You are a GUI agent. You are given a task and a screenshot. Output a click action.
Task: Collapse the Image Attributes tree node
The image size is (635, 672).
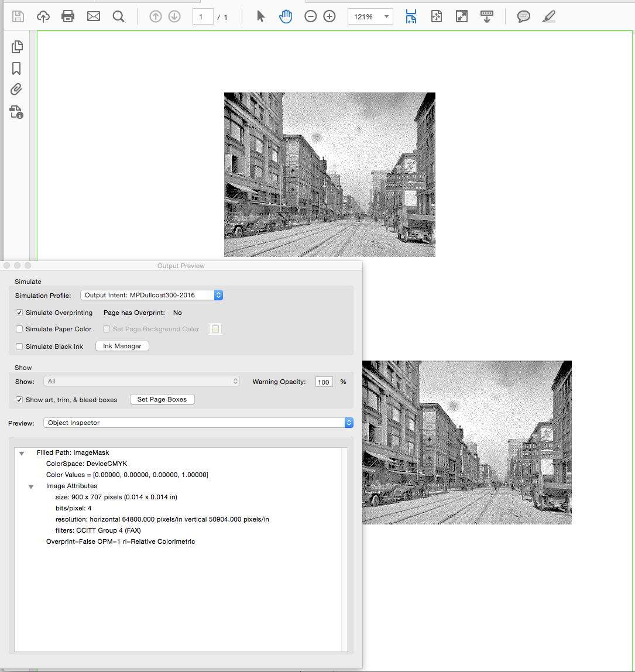click(31, 486)
